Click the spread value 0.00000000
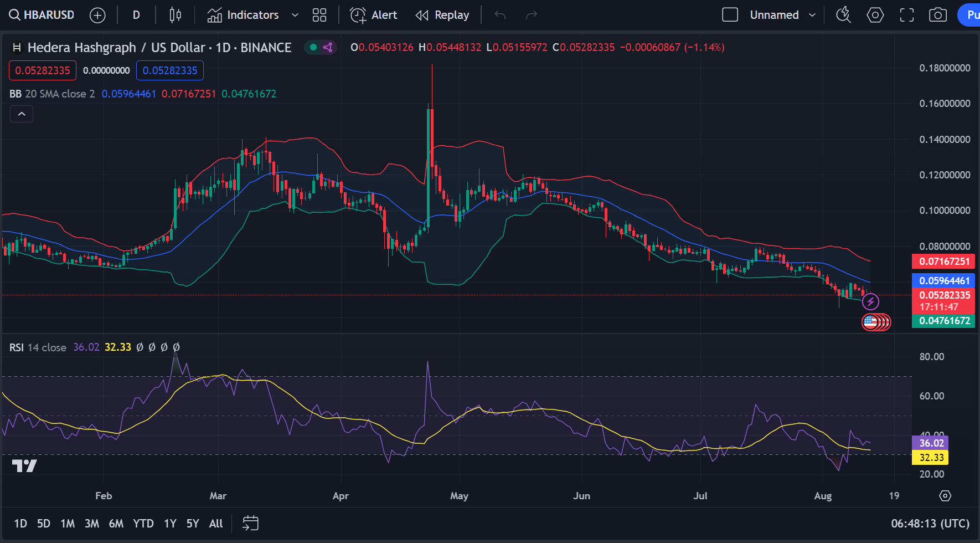 coord(106,70)
